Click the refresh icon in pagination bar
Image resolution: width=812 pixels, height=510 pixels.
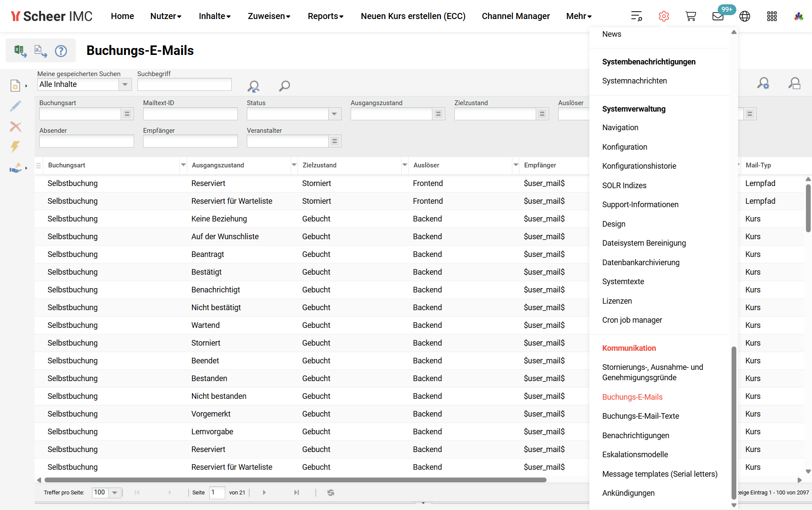coord(331,493)
